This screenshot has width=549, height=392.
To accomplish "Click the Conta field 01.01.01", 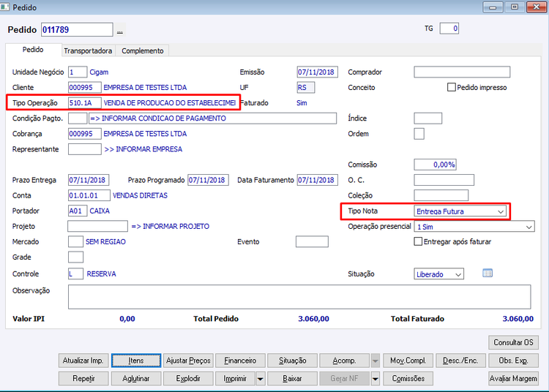I will pos(89,195).
